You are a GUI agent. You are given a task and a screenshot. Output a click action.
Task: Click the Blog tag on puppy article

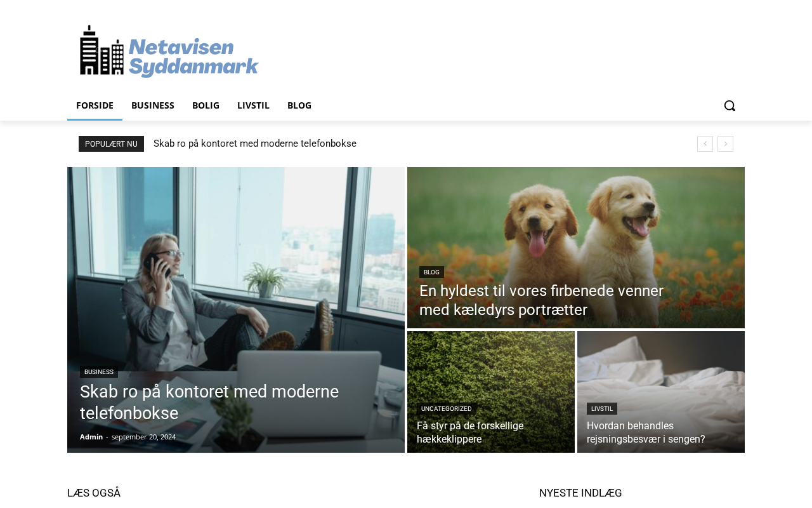[x=431, y=272]
